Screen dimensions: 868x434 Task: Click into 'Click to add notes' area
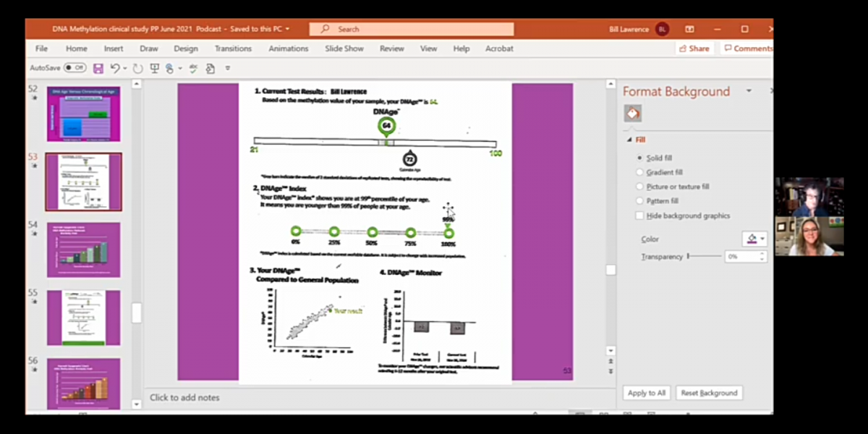point(184,397)
